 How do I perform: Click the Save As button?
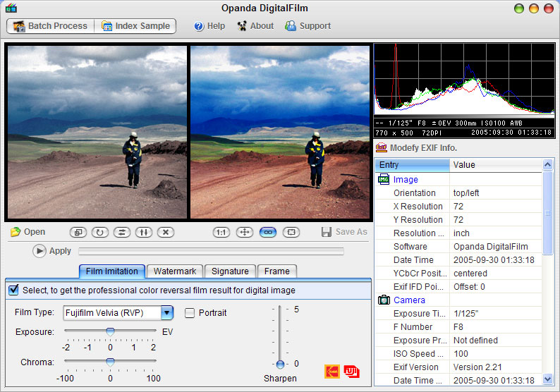coord(344,232)
